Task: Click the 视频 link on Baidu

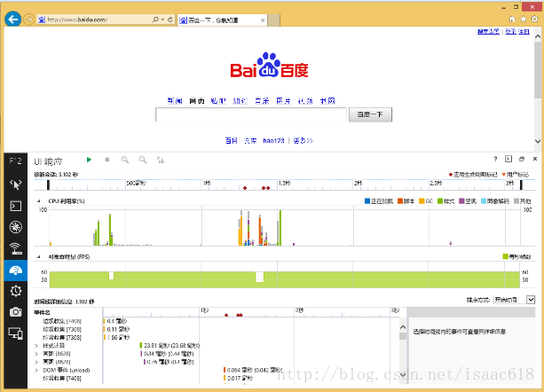Action: [305, 101]
